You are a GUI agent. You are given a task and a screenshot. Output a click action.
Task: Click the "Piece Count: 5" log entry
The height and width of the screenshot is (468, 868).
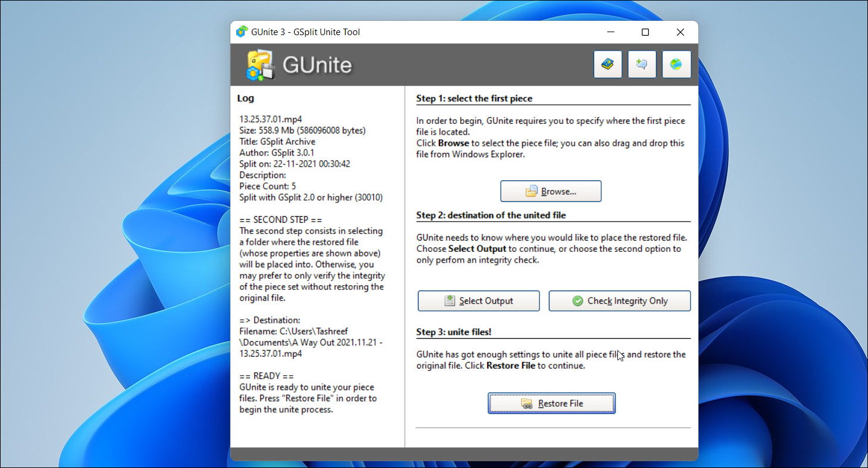coord(267,186)
